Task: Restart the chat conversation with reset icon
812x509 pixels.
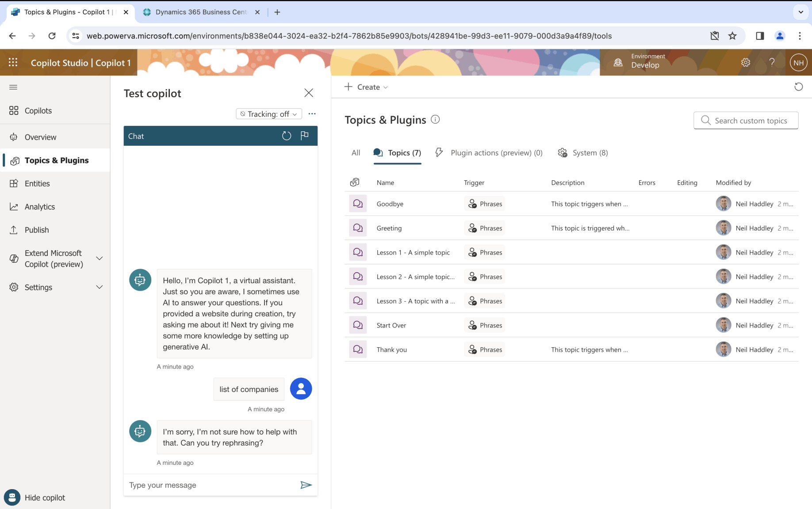Action: [287, 136]
